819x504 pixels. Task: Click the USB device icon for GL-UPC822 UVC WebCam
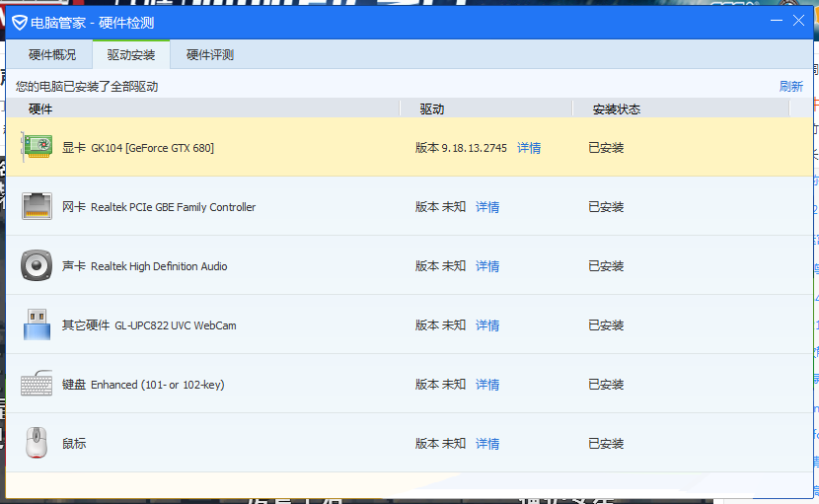[x=37, y=324]
